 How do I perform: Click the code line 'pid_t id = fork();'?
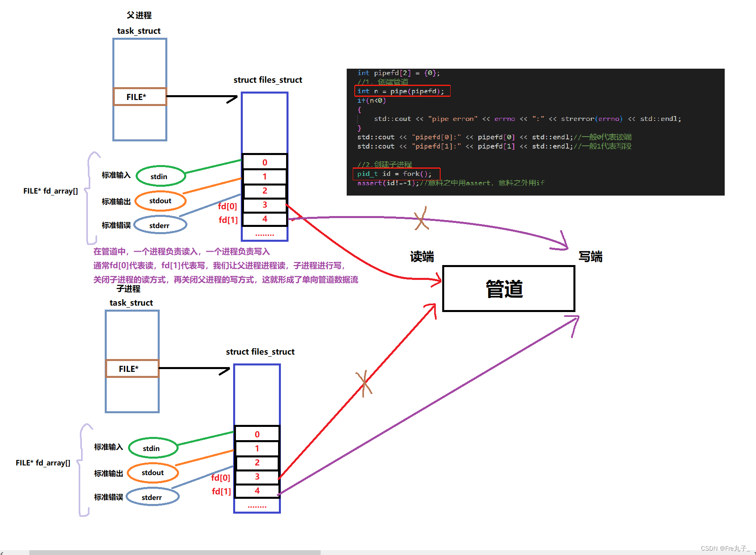click(x=394, y=173)
